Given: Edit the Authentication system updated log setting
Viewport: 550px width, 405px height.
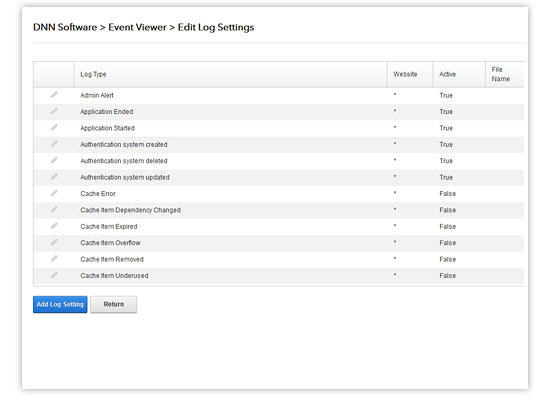Looking at the screenshot, I should coord(54,177).
